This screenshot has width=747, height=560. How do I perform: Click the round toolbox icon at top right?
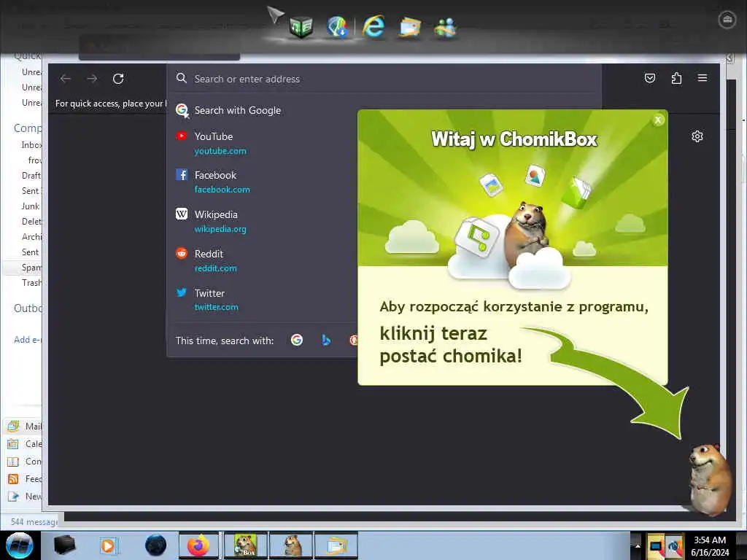point(727,20)
